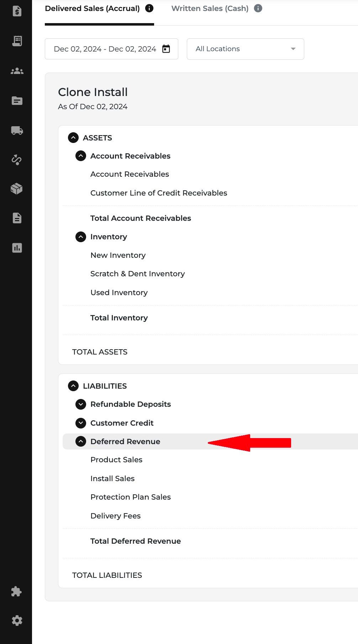
Task: Switch to the Written Sales (Cash) tab
Action: coord(210,9)
